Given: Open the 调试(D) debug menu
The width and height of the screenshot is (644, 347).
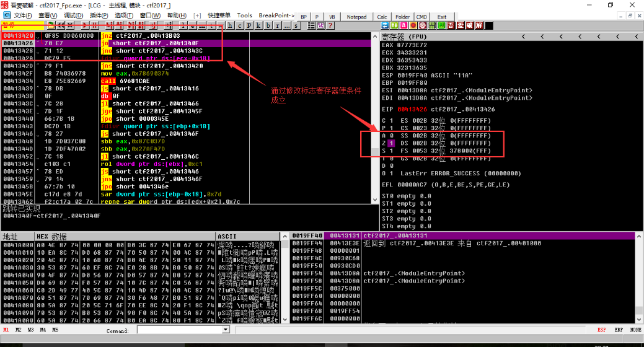Looking at the screenshot, I should coord(74,15).
